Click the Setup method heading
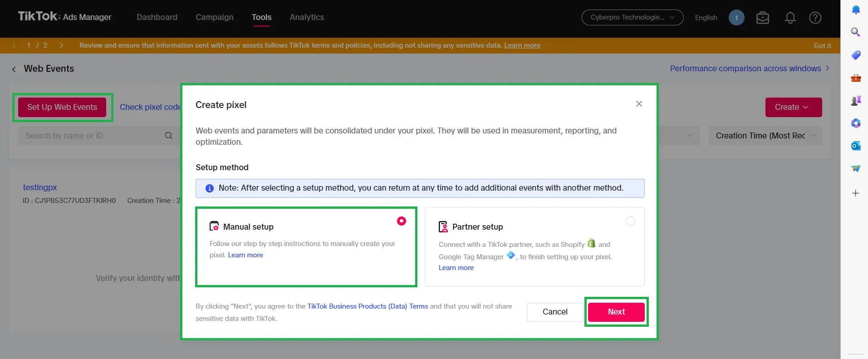The width and height of the screenshot is (868, 359). pos(222,167)
